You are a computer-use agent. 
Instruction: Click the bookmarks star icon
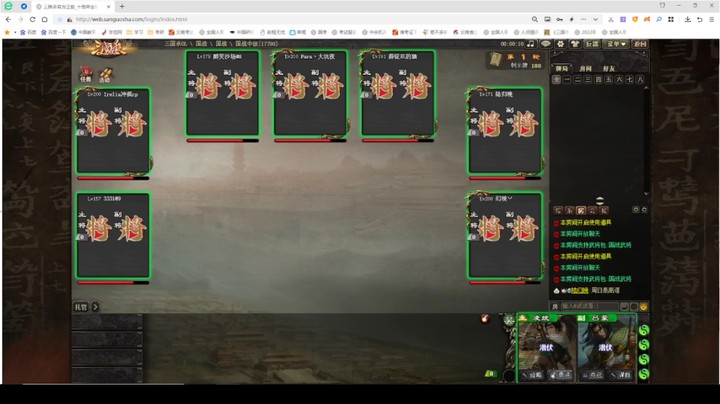(7, 32)
